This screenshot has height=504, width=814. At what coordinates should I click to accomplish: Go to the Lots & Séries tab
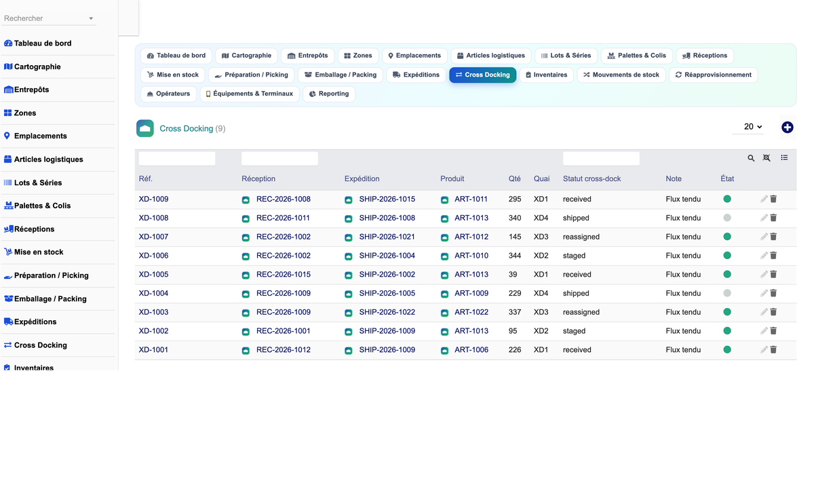566,56
